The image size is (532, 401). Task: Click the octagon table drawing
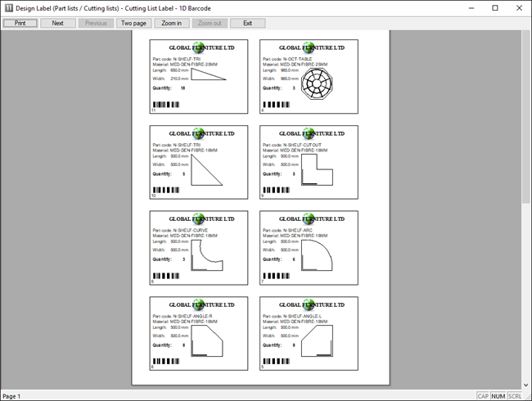(x=312, y=83)
